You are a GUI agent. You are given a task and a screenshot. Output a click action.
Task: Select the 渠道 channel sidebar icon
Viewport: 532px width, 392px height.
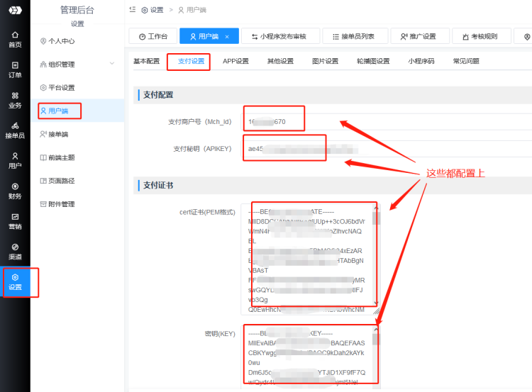pos(15,251)
